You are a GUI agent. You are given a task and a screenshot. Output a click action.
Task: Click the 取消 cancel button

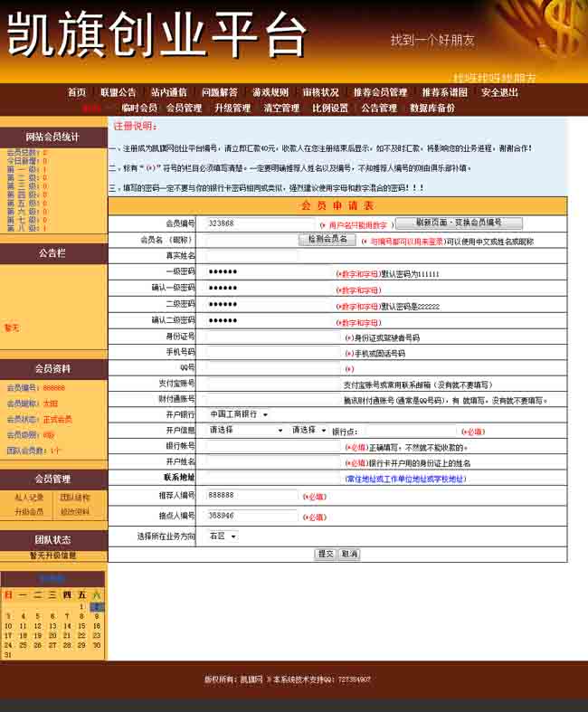pyautogui.click(x=349, y=554)
